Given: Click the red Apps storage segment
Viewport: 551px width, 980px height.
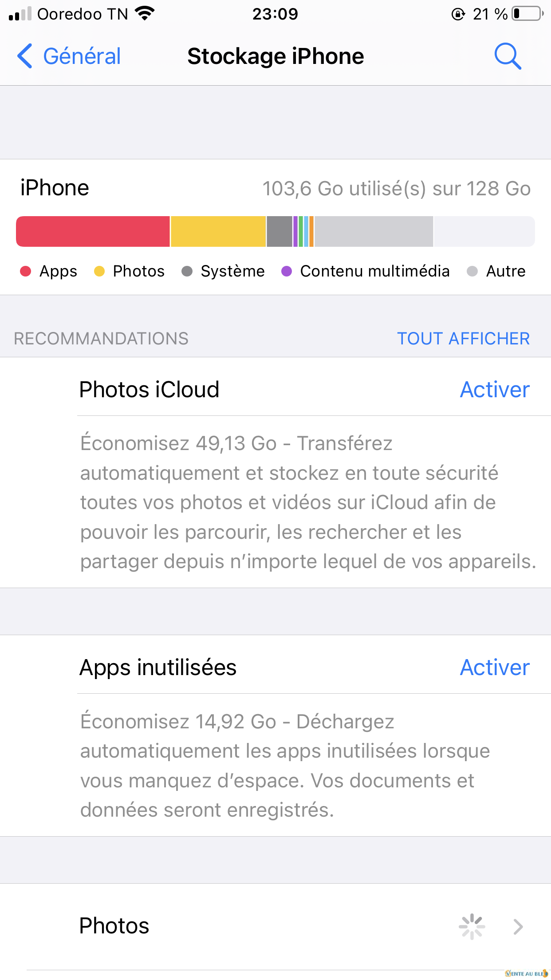Looking at the screenshot, I should (93, 231).
